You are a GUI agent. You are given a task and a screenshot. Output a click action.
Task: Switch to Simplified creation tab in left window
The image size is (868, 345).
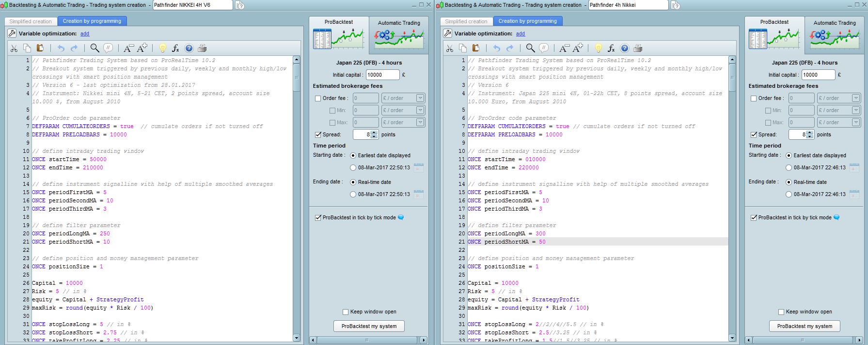pyautogui.click(x=31, y=21)
